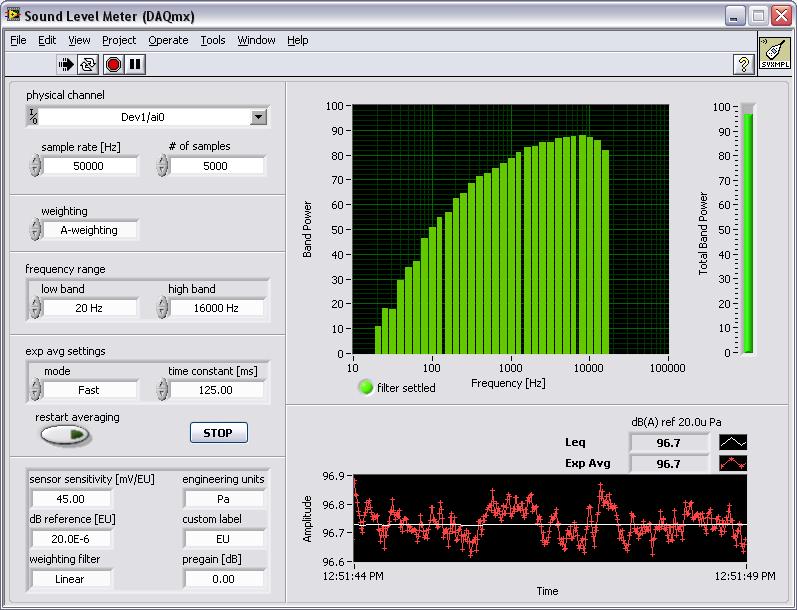
Task: Click the Run Continuously toolbar icon
Action: pos(89,64)
